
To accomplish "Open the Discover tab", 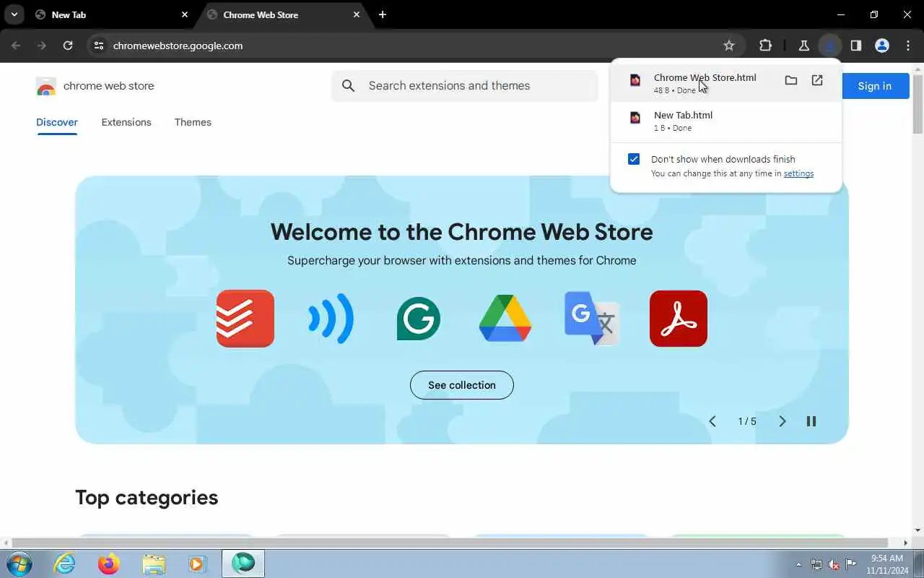I will (57, 122).
